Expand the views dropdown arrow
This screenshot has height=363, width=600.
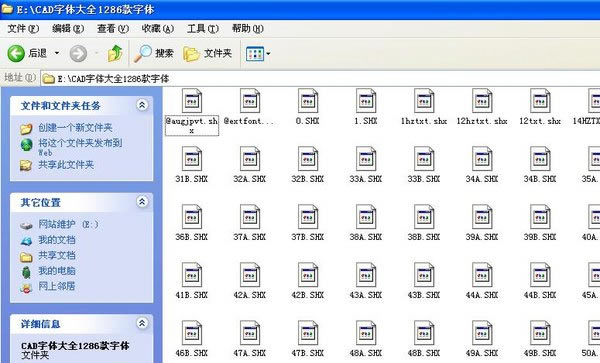click(268, 54)
